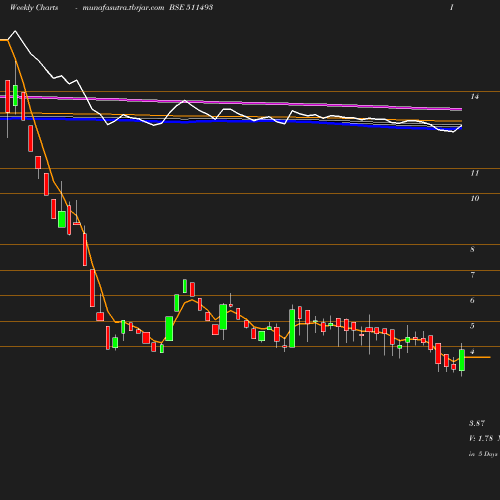This screenshot has height=500, width=500.
Task: Click the 'V: 1.78' volume value
Action: [x=481, y=438]
